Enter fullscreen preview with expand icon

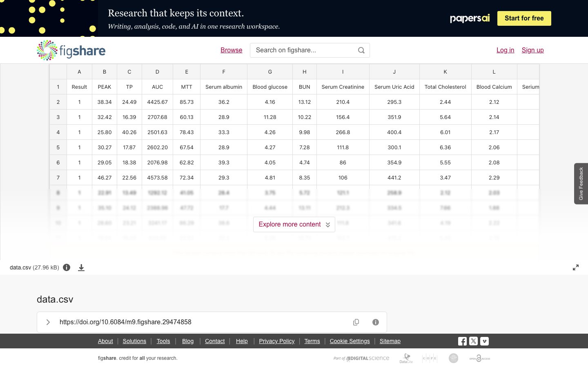pos(576,267)
